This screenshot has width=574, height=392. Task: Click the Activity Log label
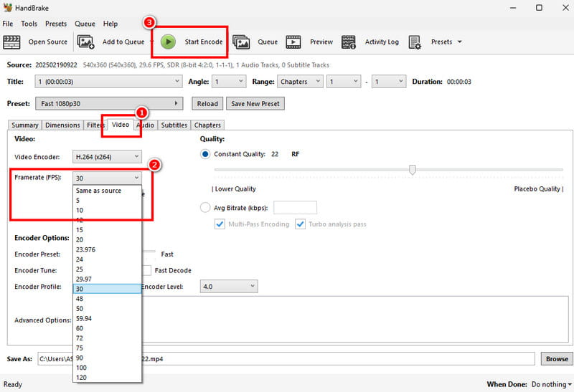click(382, 42)
